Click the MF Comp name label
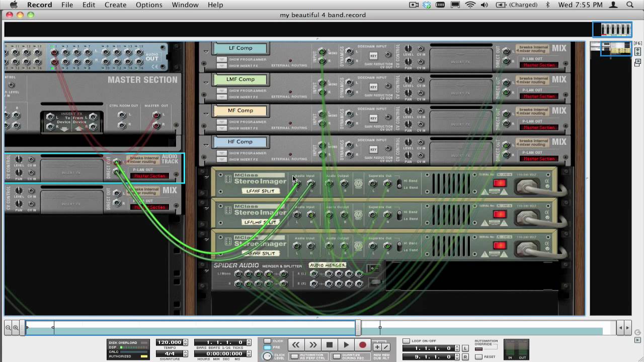644x362 pixels. (240, 111)
